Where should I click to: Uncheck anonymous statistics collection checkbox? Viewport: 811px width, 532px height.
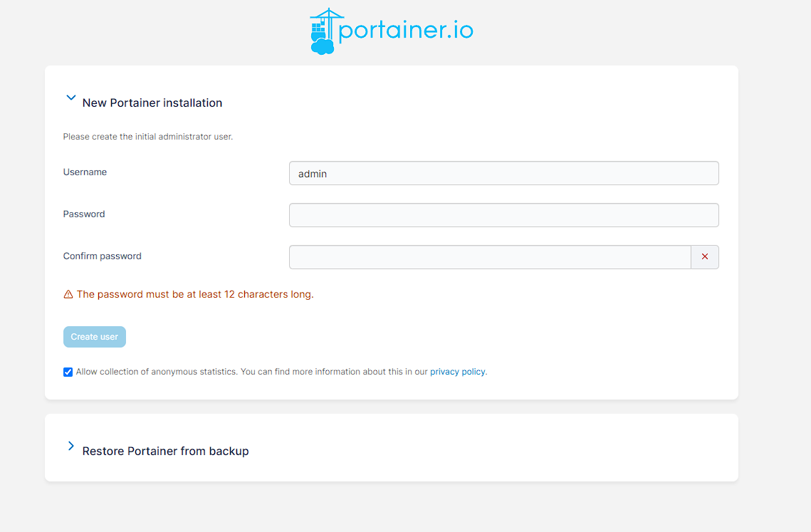tap(68, 372)
